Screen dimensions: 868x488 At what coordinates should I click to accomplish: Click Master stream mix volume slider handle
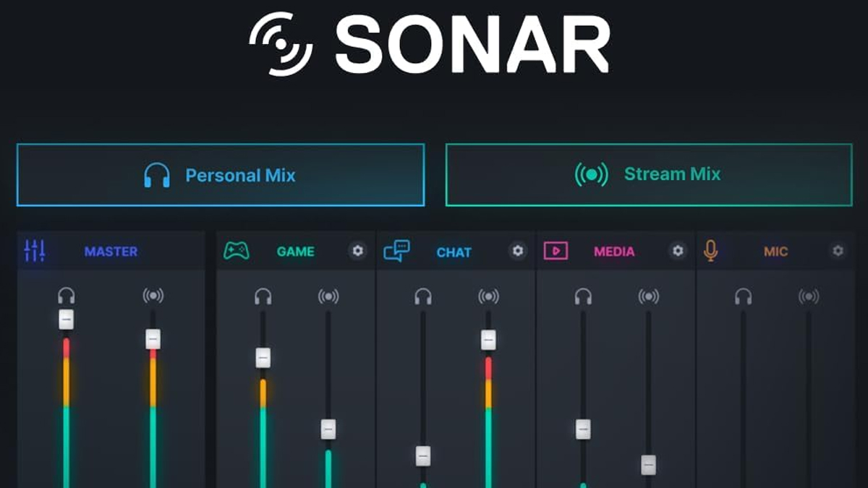(153, 339)
